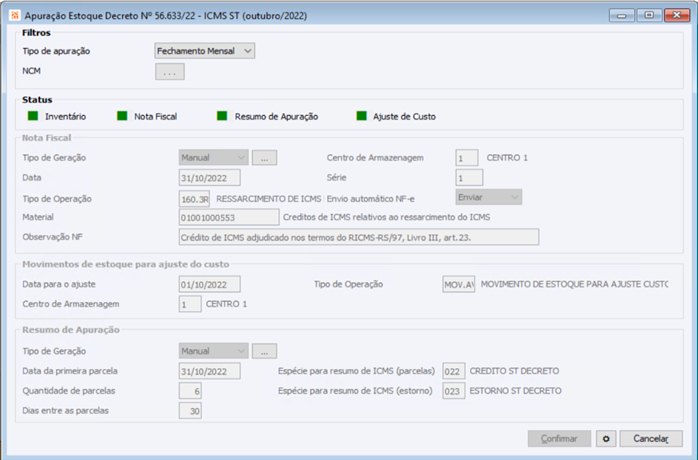Open the Tipo de apuração dropdown
The image size is (698, 460).
pos(205,51)
